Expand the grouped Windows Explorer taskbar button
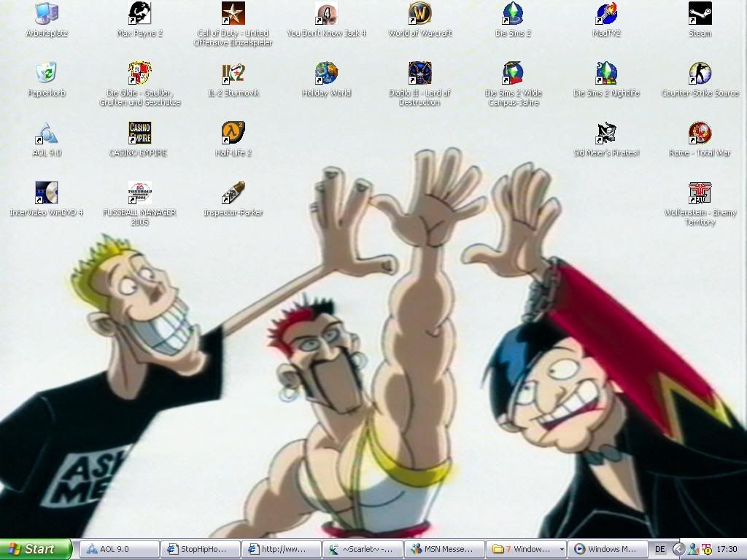Image resolution: width=747 pixels, height=560 pixels. tap(526, 549)
